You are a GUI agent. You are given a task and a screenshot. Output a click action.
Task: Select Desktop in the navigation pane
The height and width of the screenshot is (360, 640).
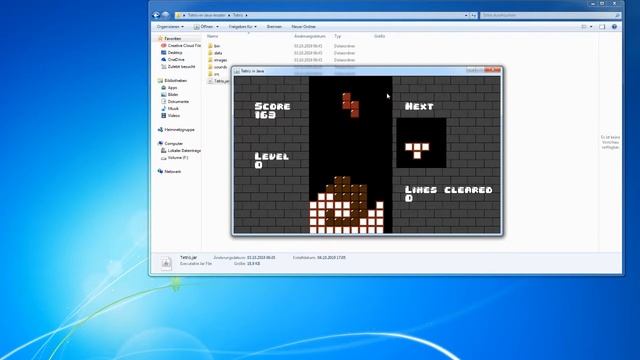[x=171, y=52]
